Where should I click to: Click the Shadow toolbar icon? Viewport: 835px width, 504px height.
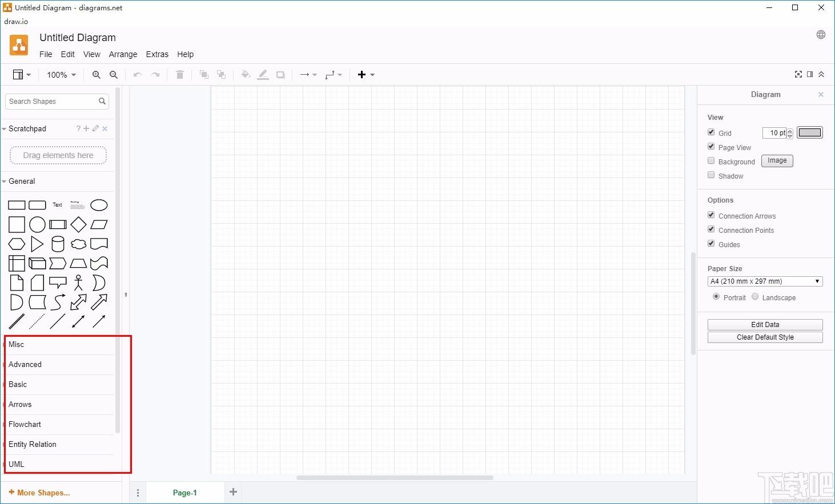tap(280, 75)
